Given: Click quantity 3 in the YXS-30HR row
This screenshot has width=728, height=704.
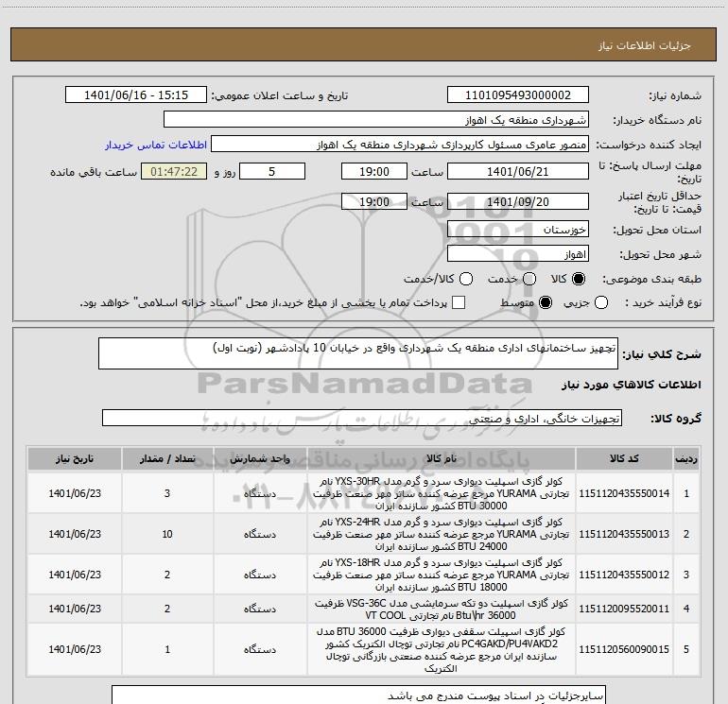Looking at the screenshot, I should click(x=167, y=493).
